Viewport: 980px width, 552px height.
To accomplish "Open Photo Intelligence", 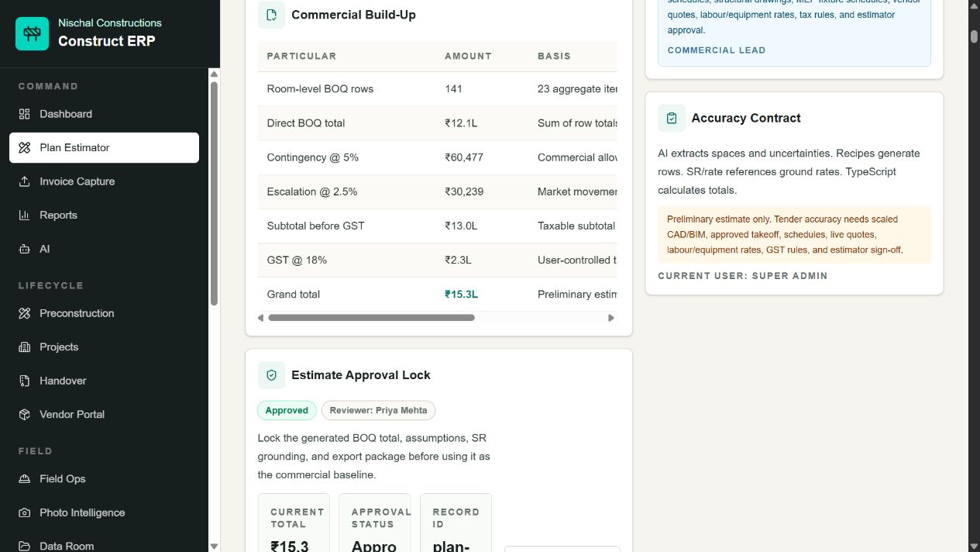I will point(104,512).
